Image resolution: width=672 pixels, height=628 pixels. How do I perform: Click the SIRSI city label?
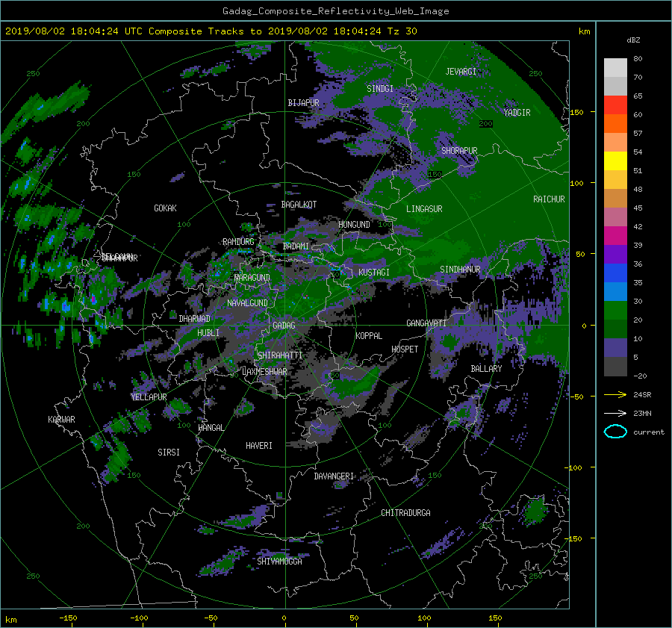tap(169, 453)
